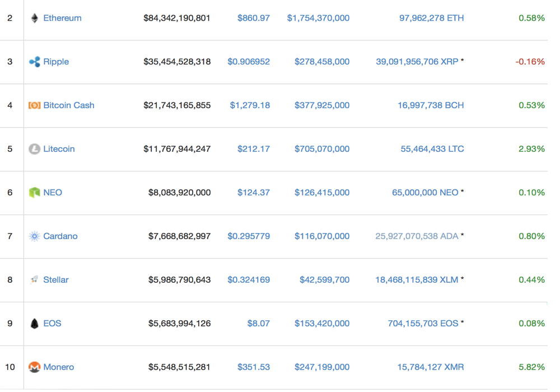The width and height of the screenshot is (560, 392).
Task: Click the Bitcoin Cash logo icon
Action: [34, 105]
